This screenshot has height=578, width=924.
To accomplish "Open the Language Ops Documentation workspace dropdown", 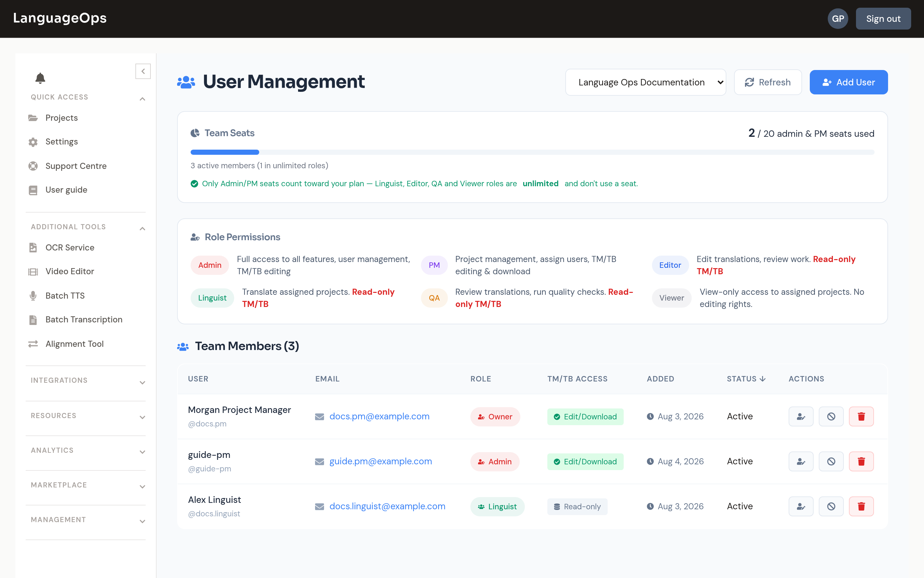I will point(645,82).
